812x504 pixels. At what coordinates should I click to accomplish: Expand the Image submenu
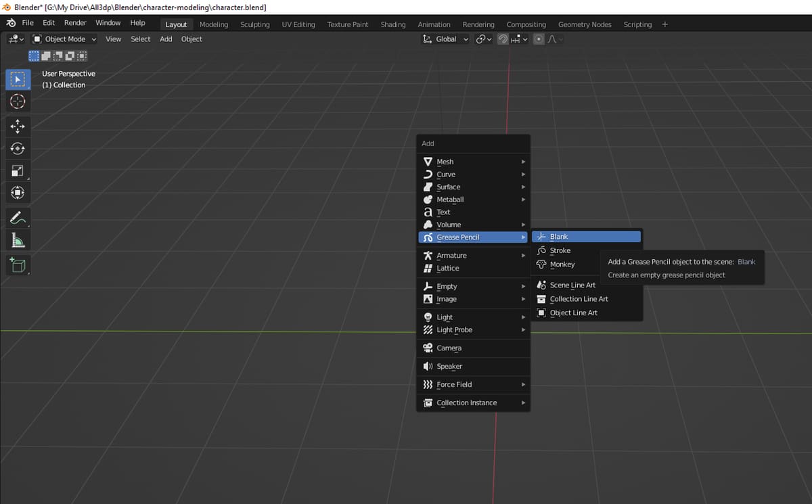(x=473, y=299)
